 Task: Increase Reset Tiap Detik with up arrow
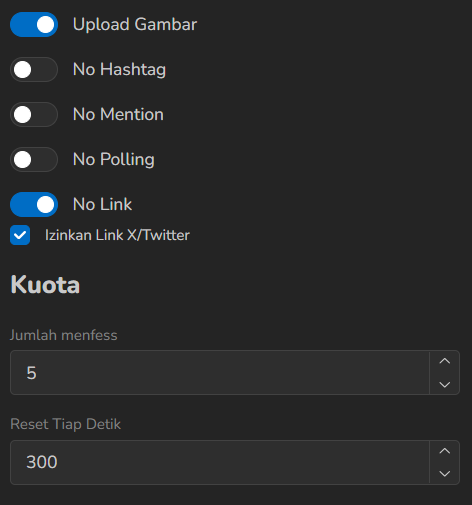[445, 451]
